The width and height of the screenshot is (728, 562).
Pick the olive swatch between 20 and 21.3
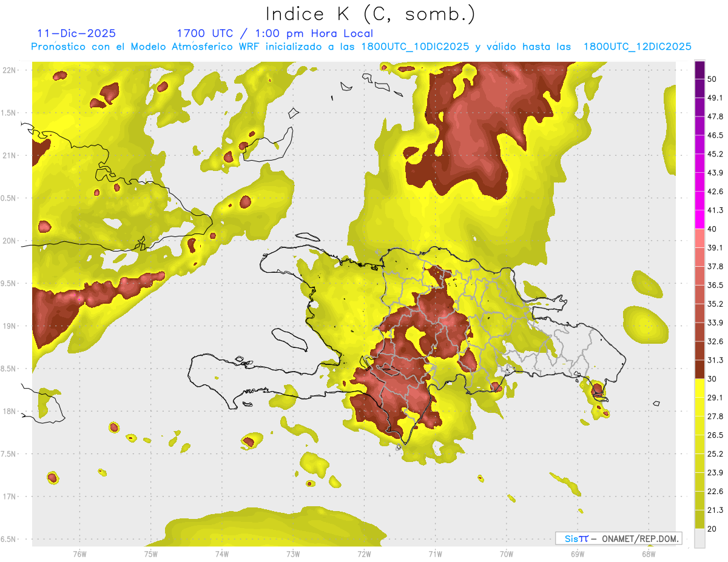click(x=699, y=520)
